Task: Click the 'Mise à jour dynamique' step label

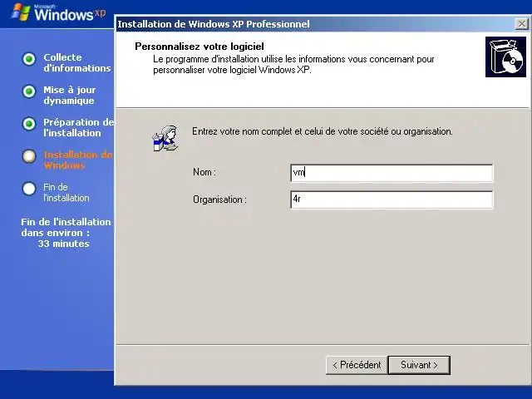Action: 70,95
